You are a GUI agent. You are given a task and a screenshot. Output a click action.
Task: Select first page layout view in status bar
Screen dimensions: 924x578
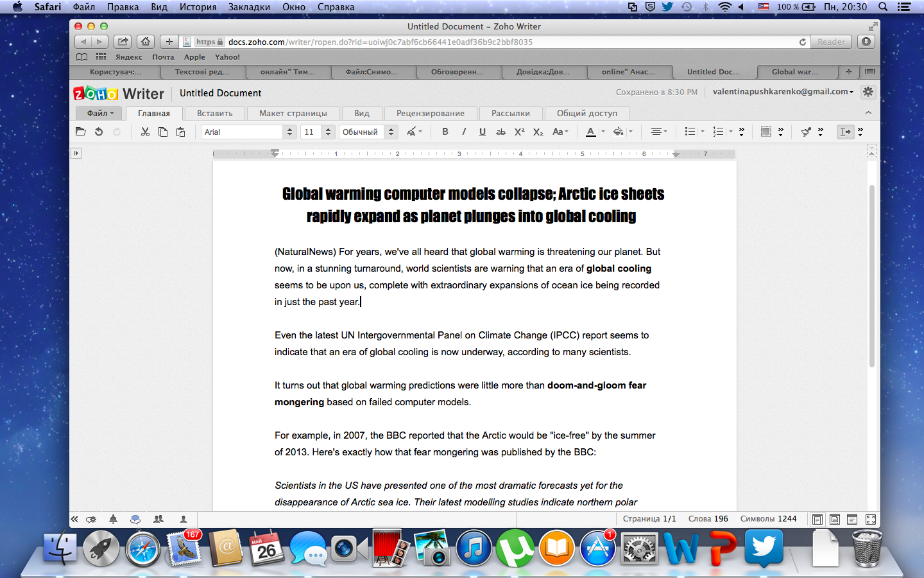(817, 520)
